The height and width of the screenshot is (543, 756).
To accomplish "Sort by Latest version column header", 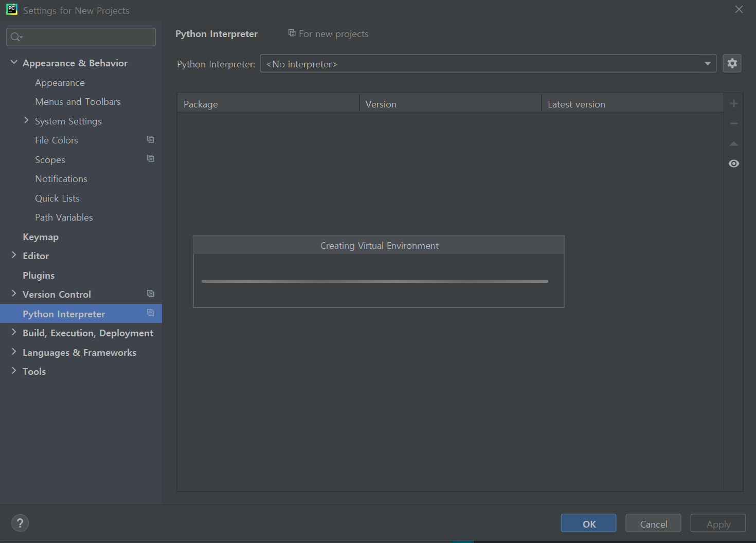I will [633, 104].
